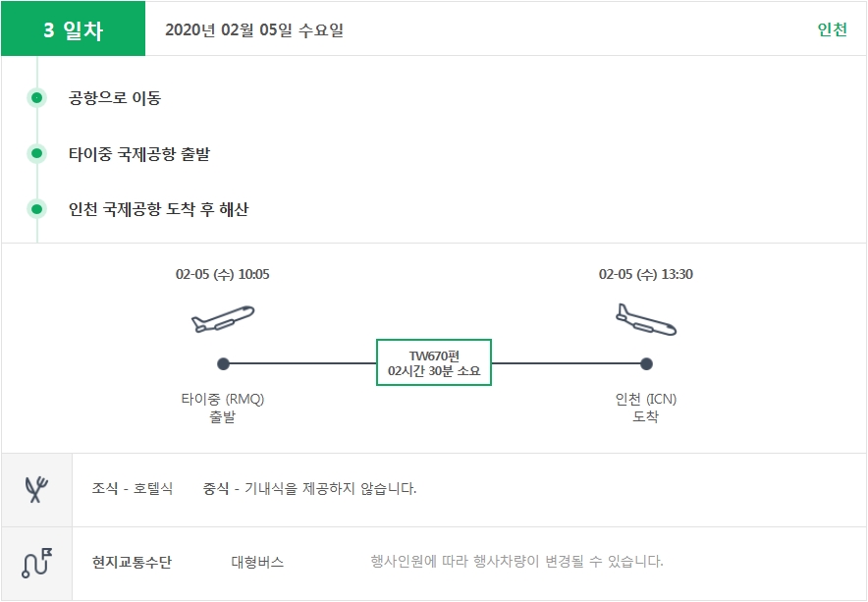Click departure time 02-05 (수) 10:05

222,274
